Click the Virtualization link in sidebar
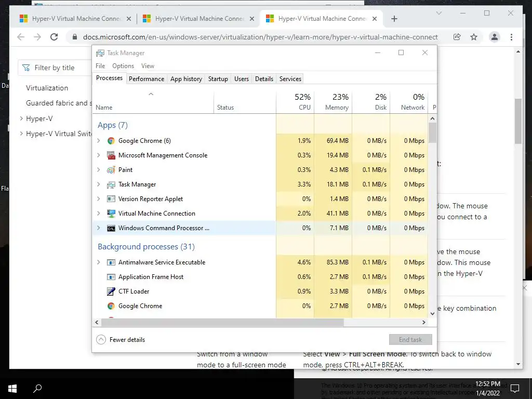532x399 pixels. coord(47,88)
